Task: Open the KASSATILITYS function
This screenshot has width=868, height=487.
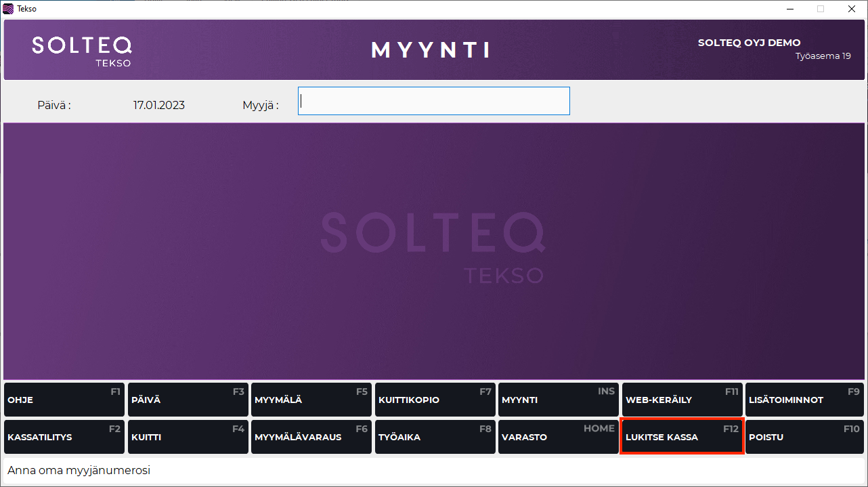Action: coord(64,437)
